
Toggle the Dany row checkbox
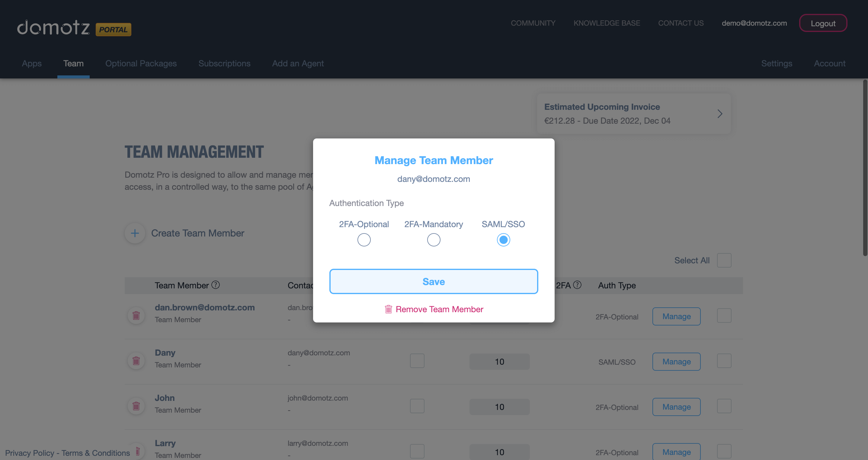coord(725,361)
